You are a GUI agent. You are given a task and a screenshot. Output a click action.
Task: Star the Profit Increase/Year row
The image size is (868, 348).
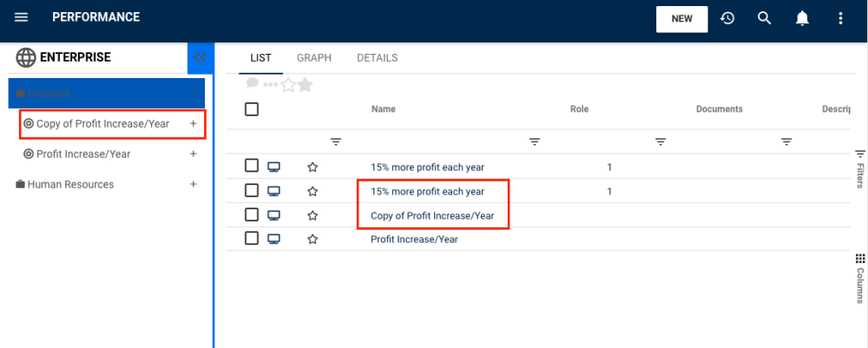(x=312, y=240)
